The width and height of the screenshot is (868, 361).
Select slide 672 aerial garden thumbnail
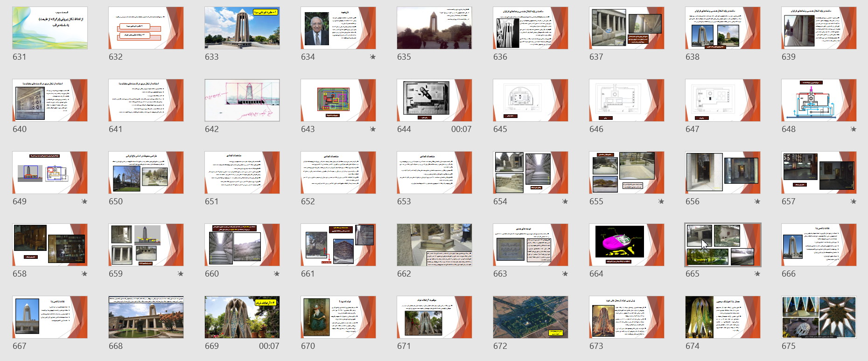(531, 317)
